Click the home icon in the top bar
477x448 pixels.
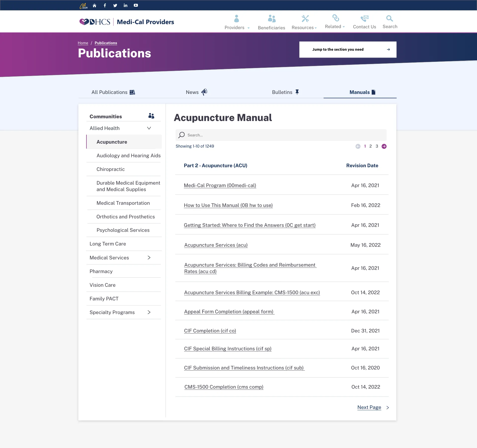tap(94, 5)
